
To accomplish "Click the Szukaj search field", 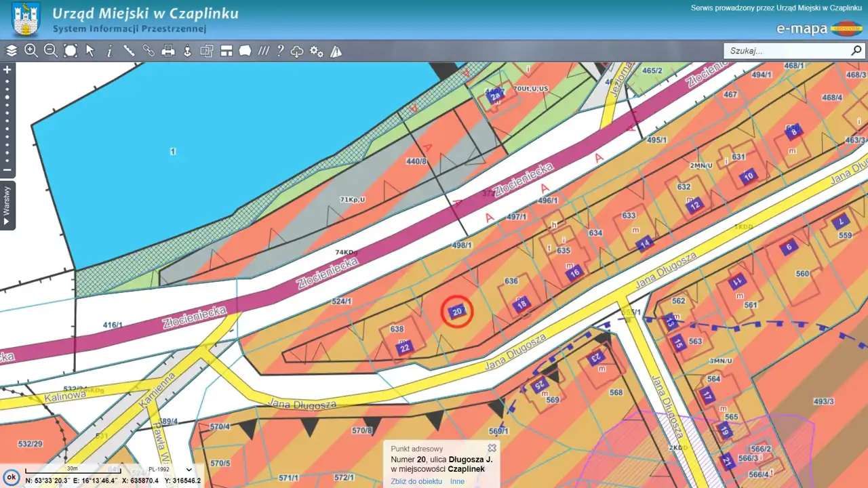I will click(x=787, y=51).
